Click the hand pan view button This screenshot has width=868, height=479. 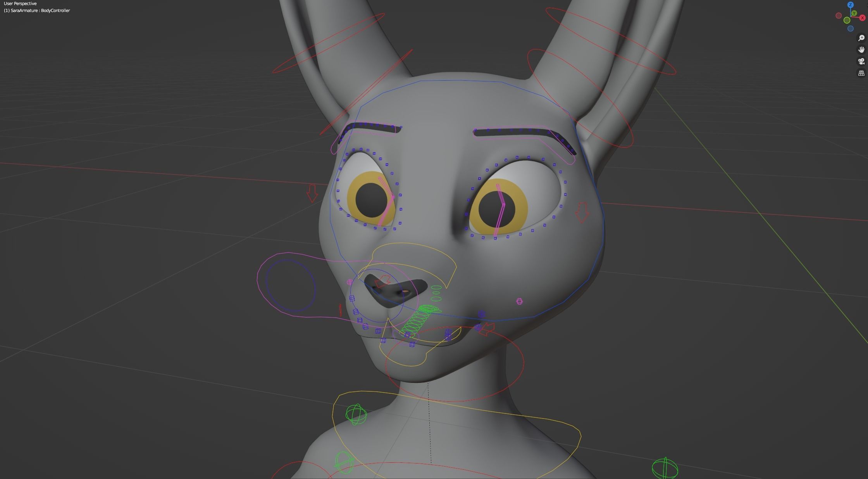pyautogui.click(x=861, y=50)
